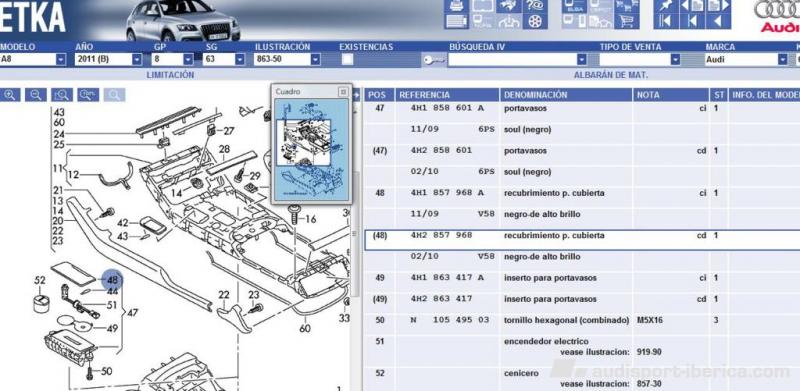
Task: Toggle the EXISTENCIAS checkbox
Action: [x=347, y=59]
